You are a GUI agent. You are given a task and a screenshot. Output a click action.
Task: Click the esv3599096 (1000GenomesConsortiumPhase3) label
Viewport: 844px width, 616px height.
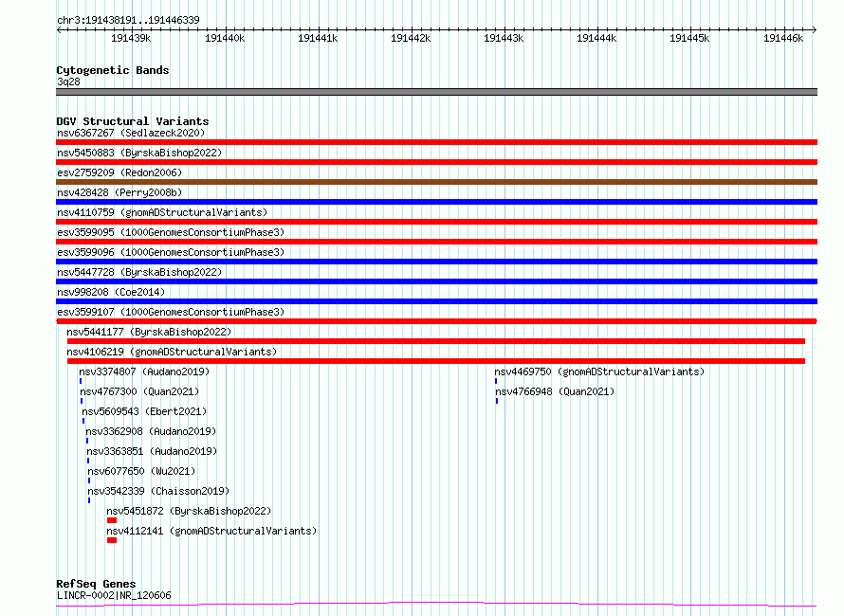click(x=171, y=252)
